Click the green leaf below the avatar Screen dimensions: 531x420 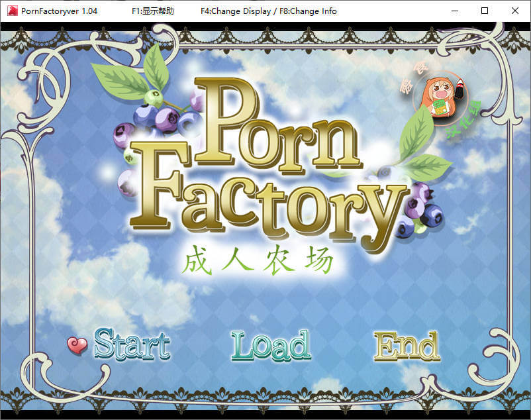(x=418, y=136)
